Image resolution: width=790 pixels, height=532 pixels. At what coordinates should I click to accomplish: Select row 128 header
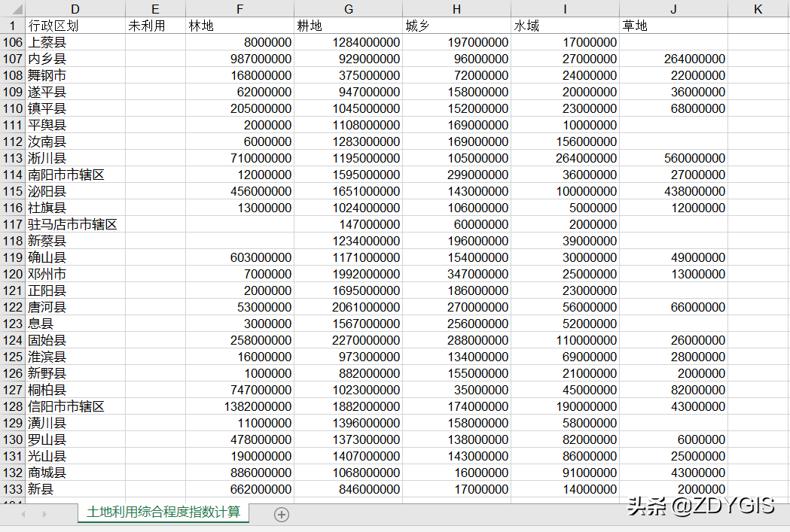13,406
